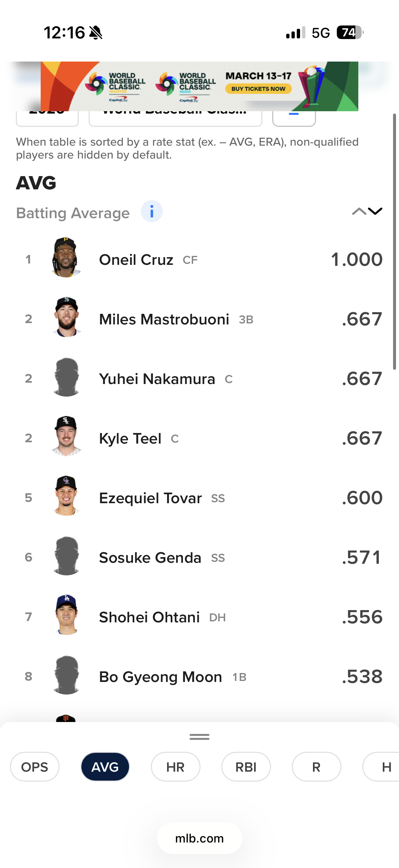Switch to the RBI stat
Viewport: 399px width, 868px height.
pos(246,767)
